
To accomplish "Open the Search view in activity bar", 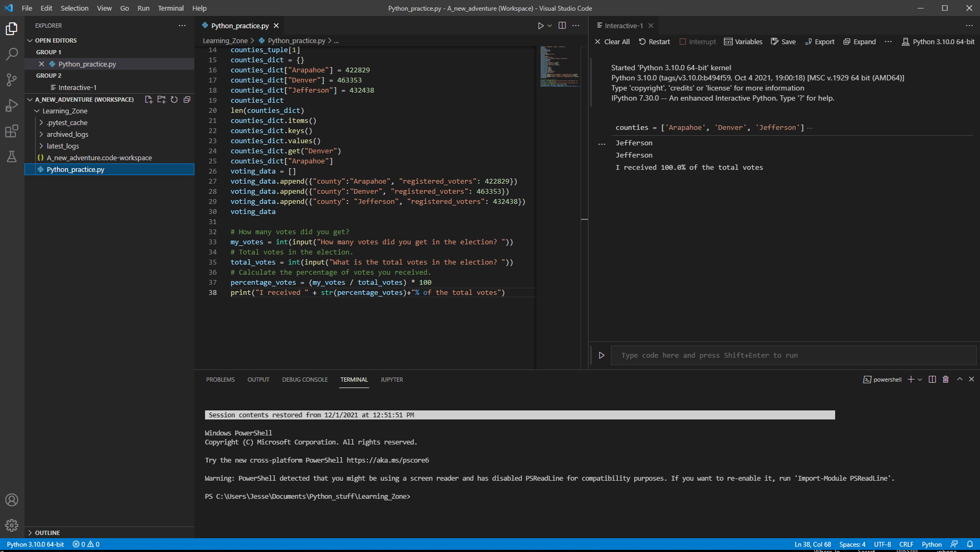I will click(x=12, y=54).
